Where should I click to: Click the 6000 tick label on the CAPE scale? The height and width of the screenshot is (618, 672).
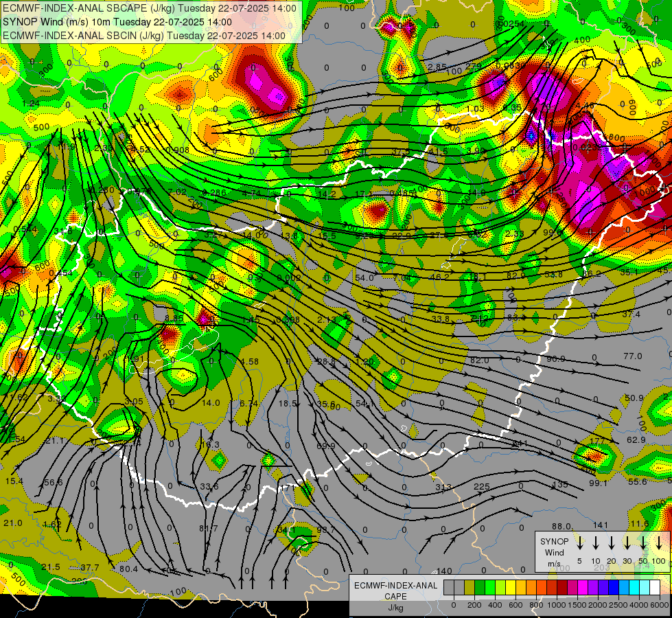pyautogui.click(x=659, y=605)
